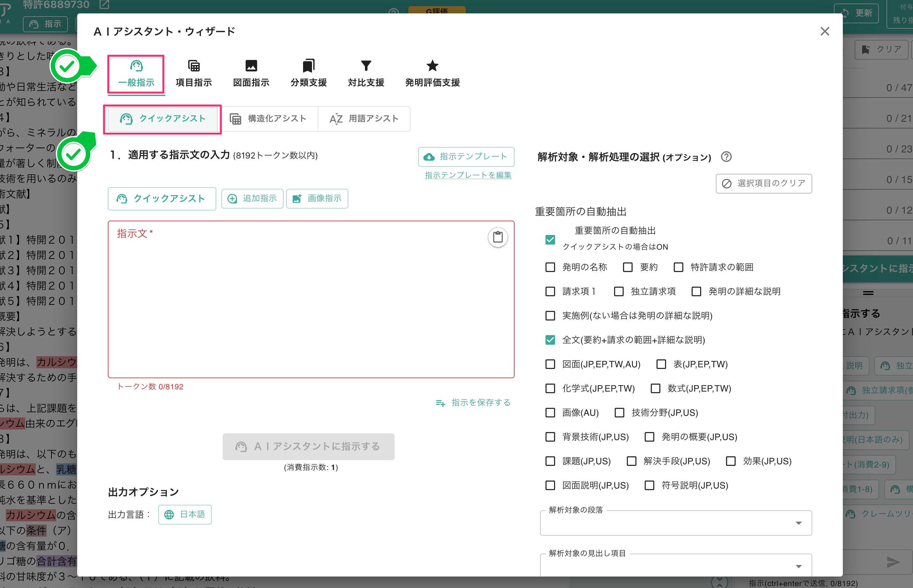The image size is (913, 588).
Task: Click the クイックアシスト button above the instruction box
Action: coord(162,199)
